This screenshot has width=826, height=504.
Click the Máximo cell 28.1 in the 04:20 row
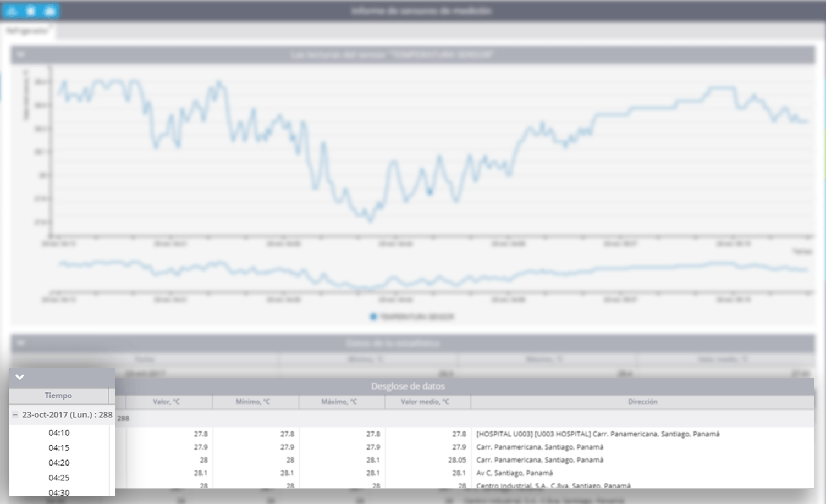(373, 460)
